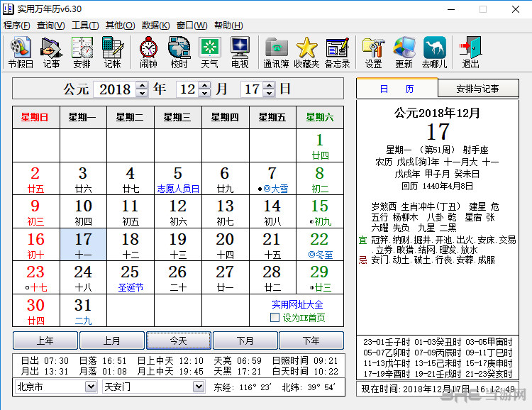Image resolution: width=532 pixels, height=410 pixels.
Task: Open the 工具(T) menu
Action: (x=85, y=26)
